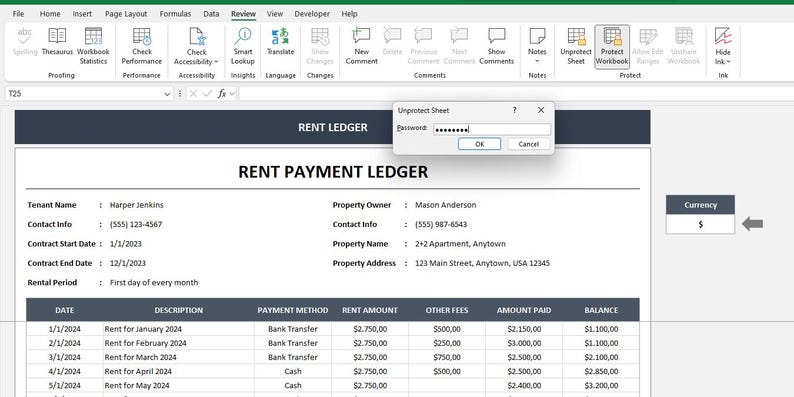This screenshot has height=397, width=794.
Task: Switch to the Formulas tab
Action: pos(176,14)
